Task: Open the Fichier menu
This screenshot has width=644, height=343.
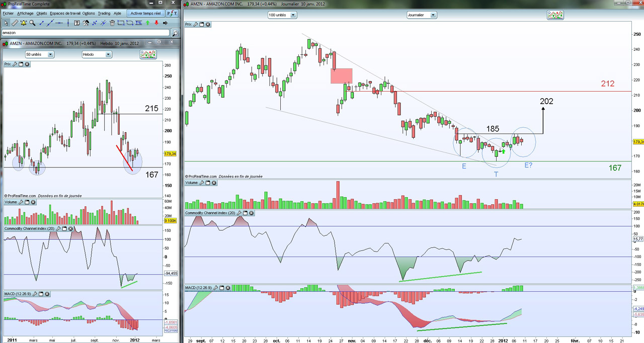Action: (8, 13)
